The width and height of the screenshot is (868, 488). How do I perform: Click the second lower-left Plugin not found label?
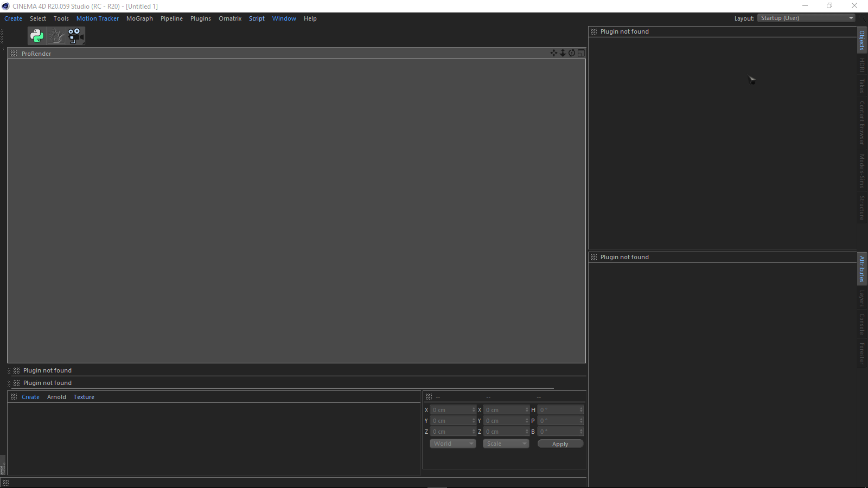pos(47,383)
